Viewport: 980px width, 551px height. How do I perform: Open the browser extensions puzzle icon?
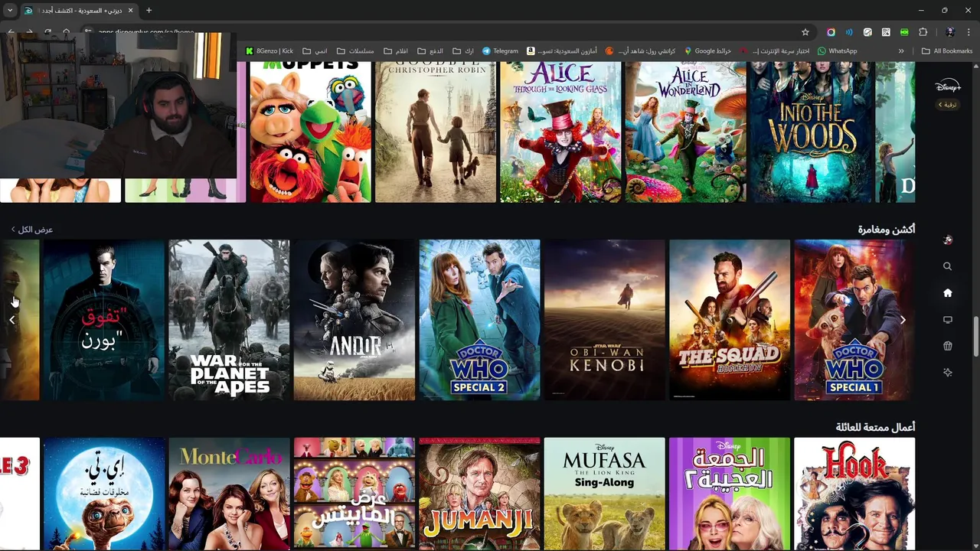tap(923, 32)
